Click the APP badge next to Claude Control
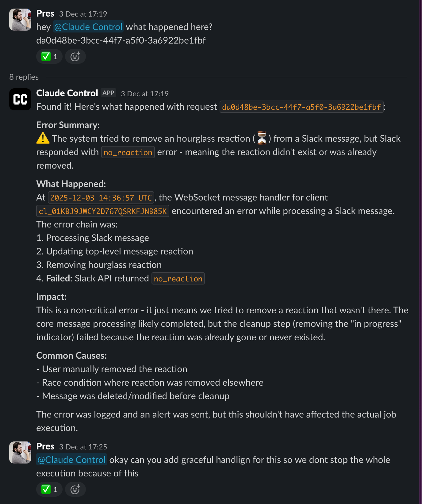 pyautogui.click(x=109, y=92)
